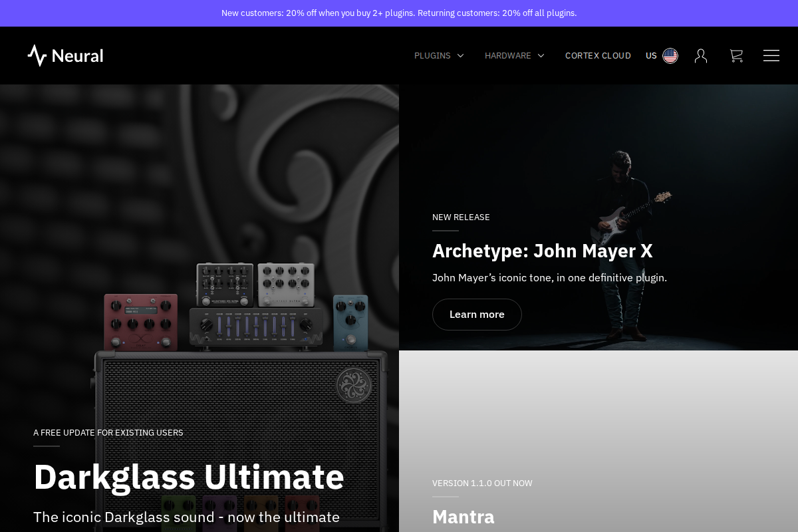Click the Neural logo in header
The image size is (798, 532).
[65, 55]
